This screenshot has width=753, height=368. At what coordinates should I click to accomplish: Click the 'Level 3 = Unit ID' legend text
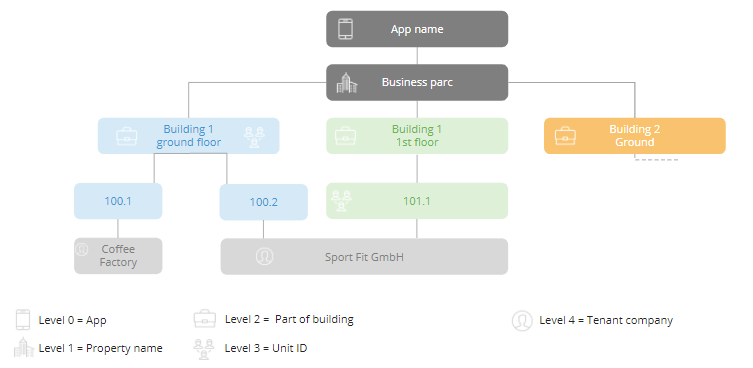coord(266,348)
